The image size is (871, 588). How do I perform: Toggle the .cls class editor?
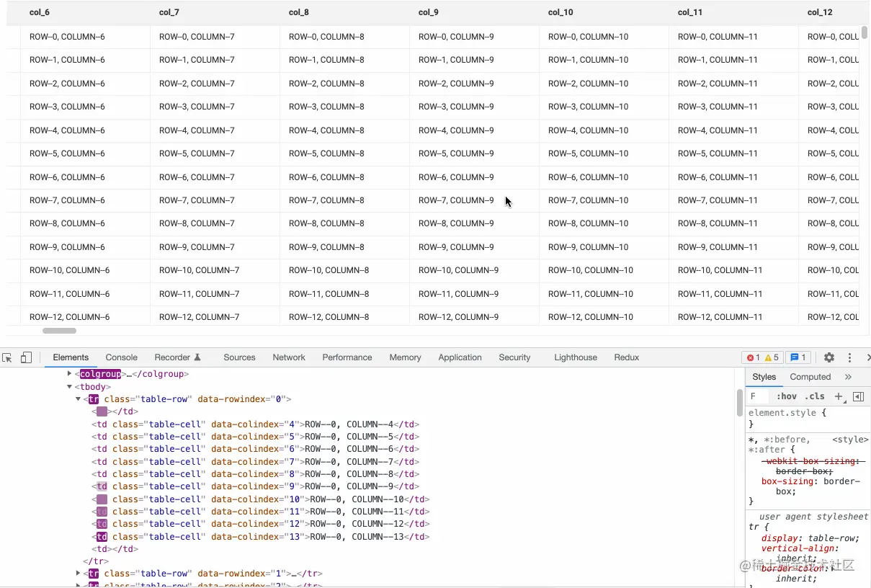[816, 396]
